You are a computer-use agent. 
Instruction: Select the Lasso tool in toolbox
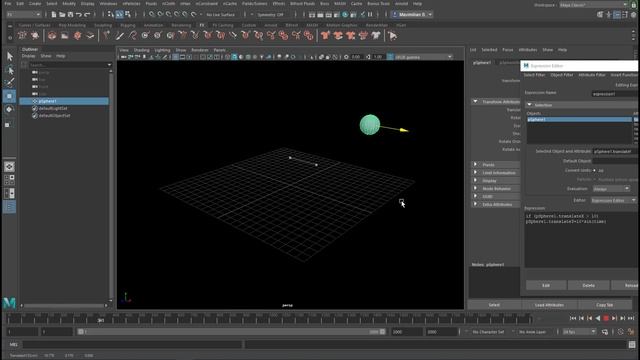10,69
